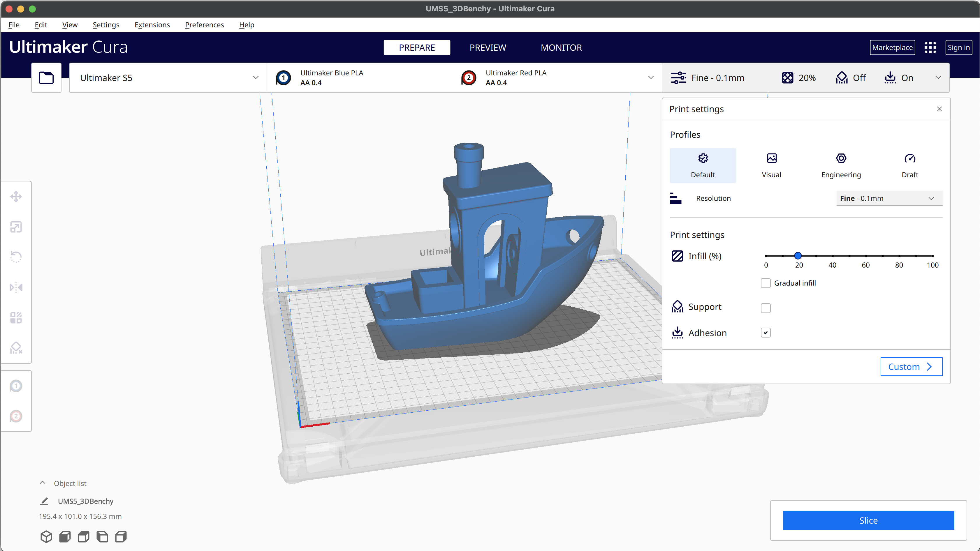The height and width of the screenshot is (551, 980).
Task: Open the Extensions menu
Action: [150, 24]
